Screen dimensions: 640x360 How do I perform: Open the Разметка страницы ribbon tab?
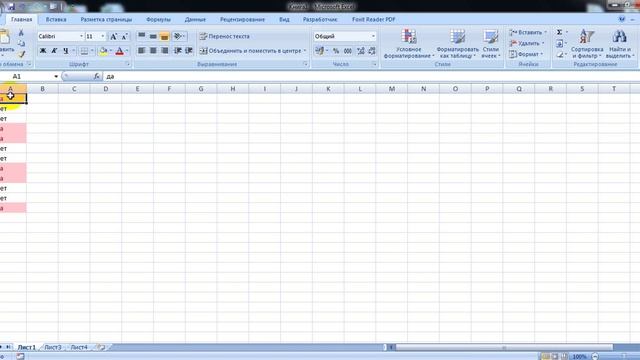106,19
